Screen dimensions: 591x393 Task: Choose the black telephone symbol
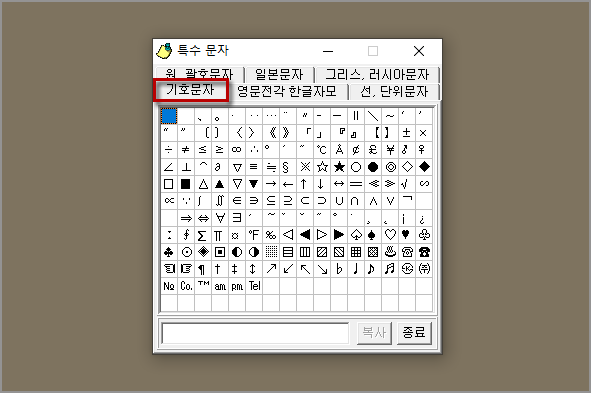pos(424,252)
